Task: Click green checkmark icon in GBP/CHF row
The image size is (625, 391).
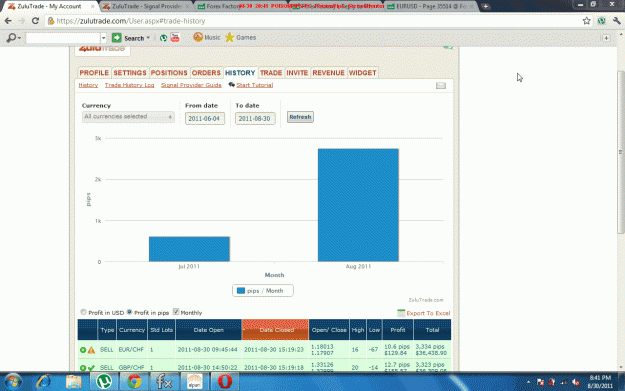Action: pos(91,368)
